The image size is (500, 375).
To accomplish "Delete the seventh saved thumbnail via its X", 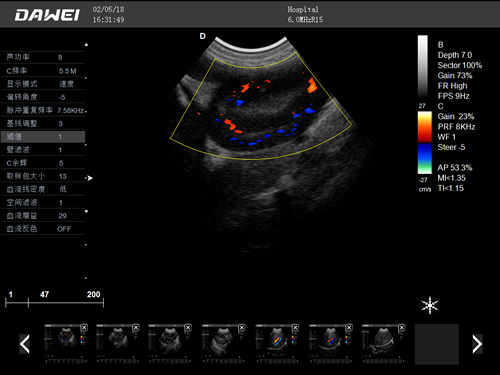I will [402, 328].
